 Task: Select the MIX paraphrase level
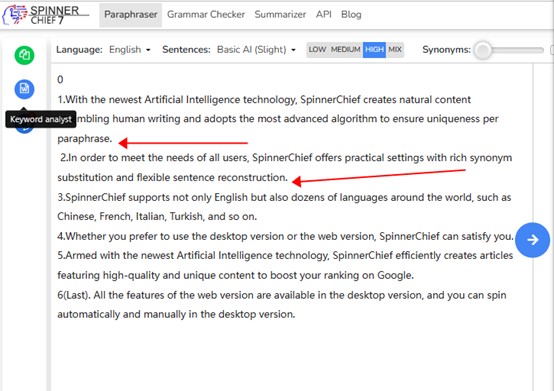(x=395, y=49)
